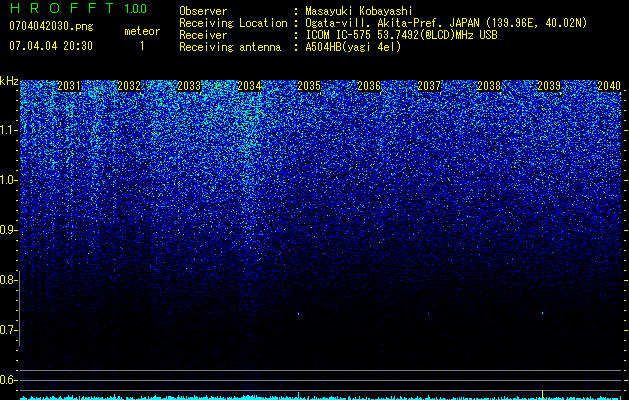
Task: Click the 2040 time marker
Action: (609, 86)
